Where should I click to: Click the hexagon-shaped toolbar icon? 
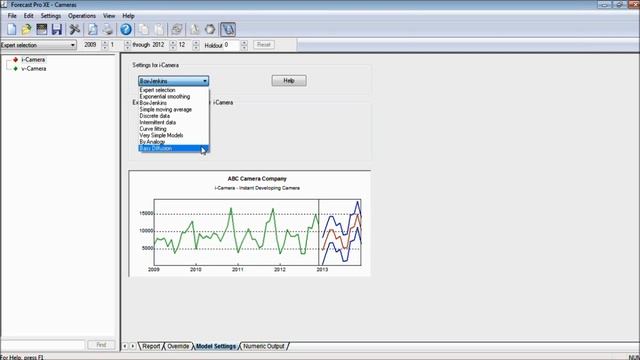pyautogui.click(x=210, y=29)
